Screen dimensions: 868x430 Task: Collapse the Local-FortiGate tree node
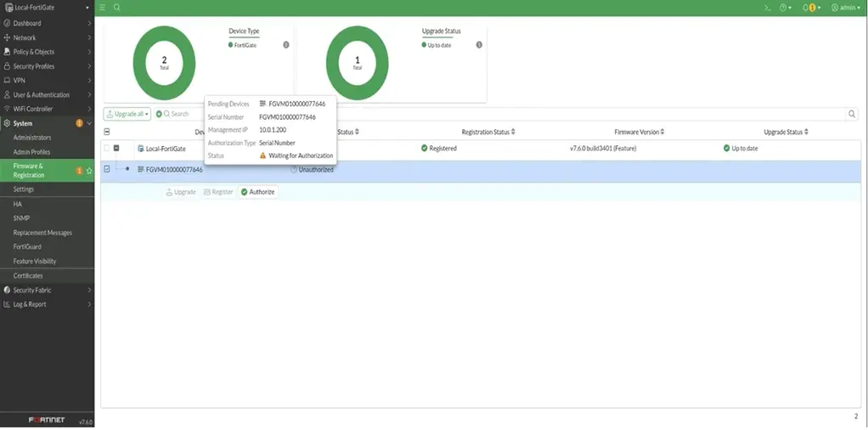116,148
